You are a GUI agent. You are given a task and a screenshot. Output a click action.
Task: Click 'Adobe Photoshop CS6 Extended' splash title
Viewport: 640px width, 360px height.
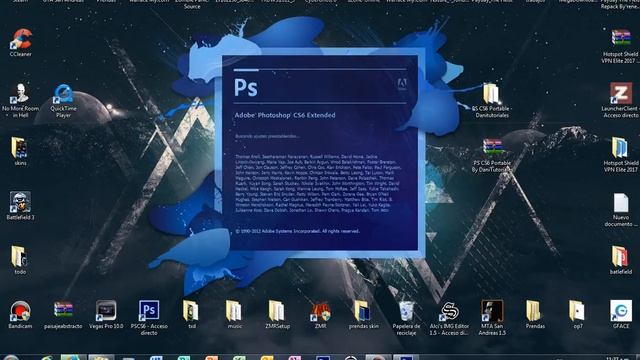tap(285, 116)
